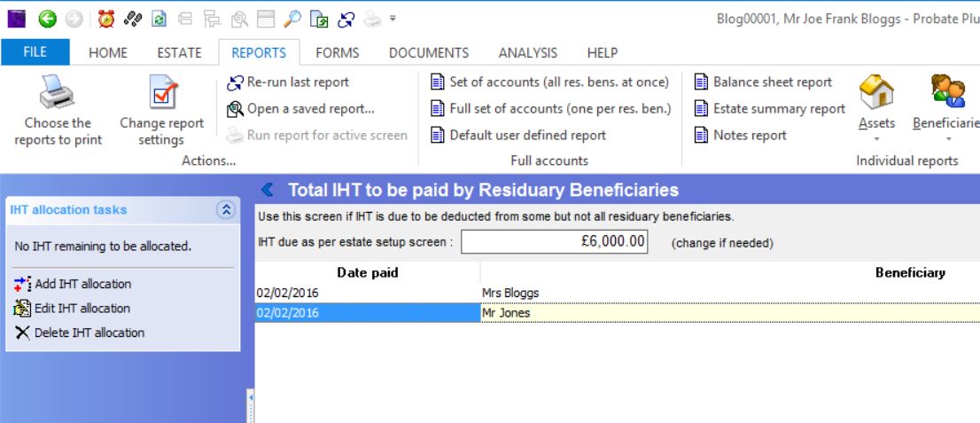The image size is (980, 423).
Task: Click the green back arrow in the top toolbar
Action: pos(48,18)
